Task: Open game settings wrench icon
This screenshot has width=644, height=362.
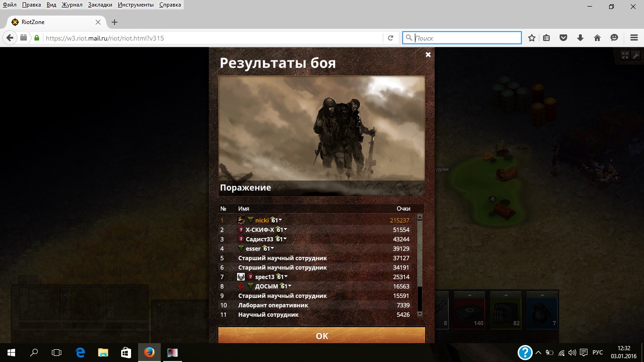Action: (x=636, y=55)
